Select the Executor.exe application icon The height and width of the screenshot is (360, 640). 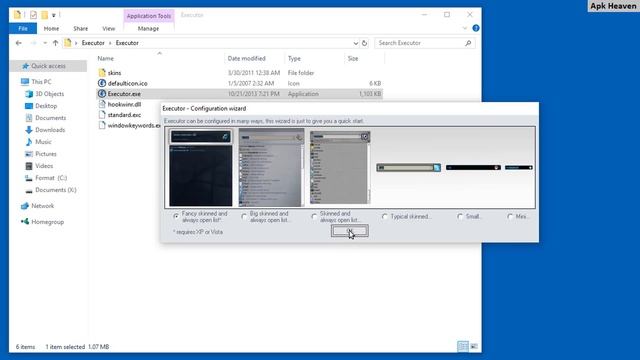(x=102, y=94)
